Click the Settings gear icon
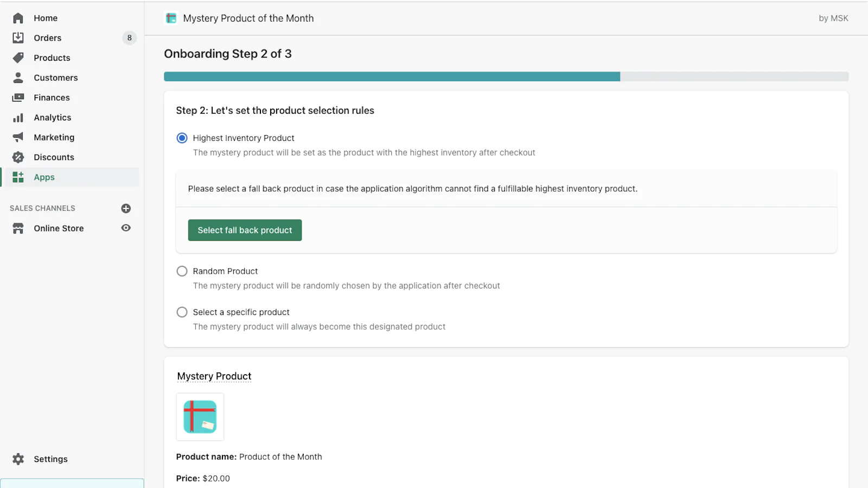868x488 pixels. (x=18, y=459)
